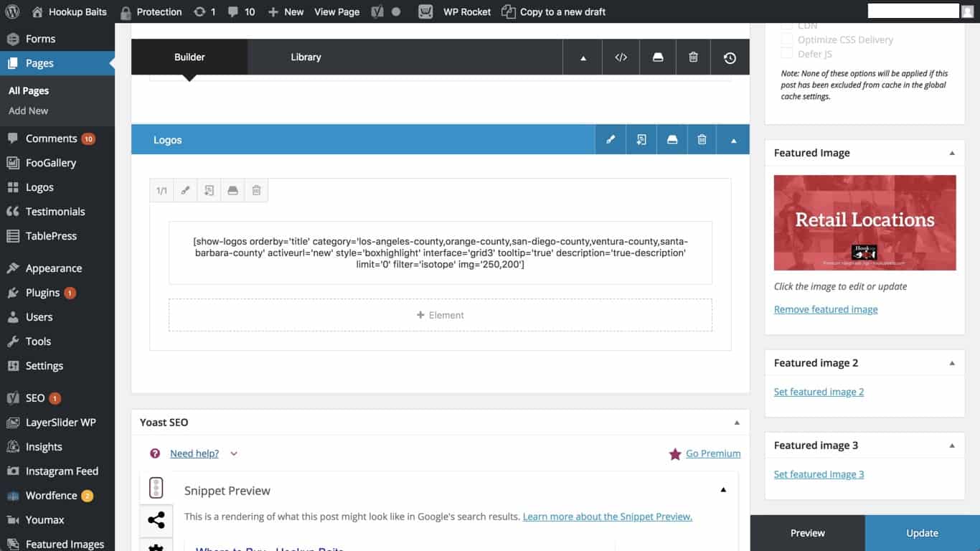The height and width of the screenshot is (551, 980).
Task: Open the builder history clock icon
Action: point(730,57)
